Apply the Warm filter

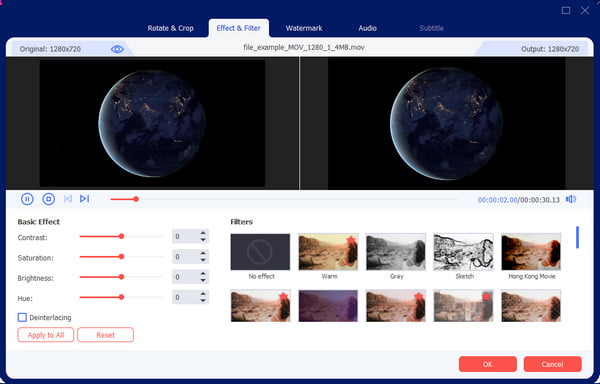(328, 252)
